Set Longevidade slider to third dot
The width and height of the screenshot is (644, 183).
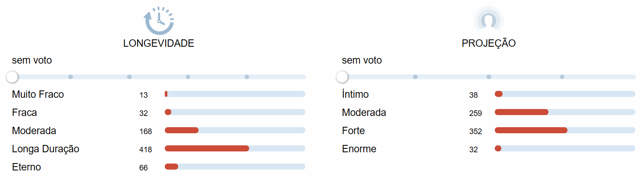point(129,77)
